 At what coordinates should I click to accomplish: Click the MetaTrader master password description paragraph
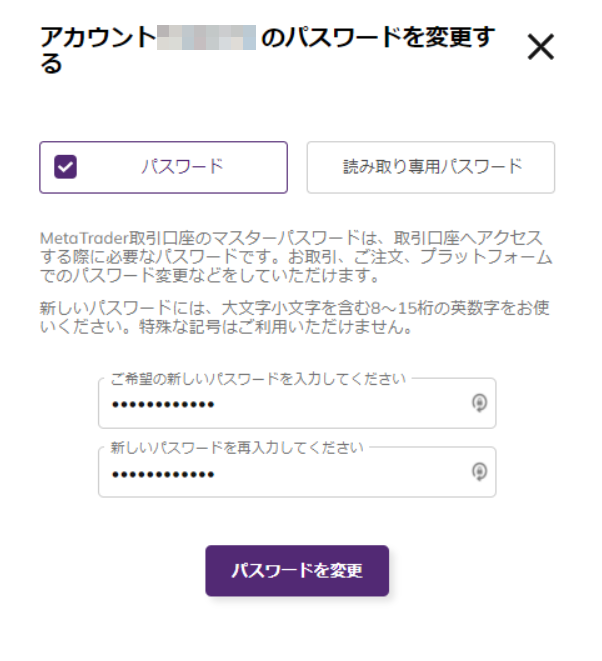[x=296, y=257]
